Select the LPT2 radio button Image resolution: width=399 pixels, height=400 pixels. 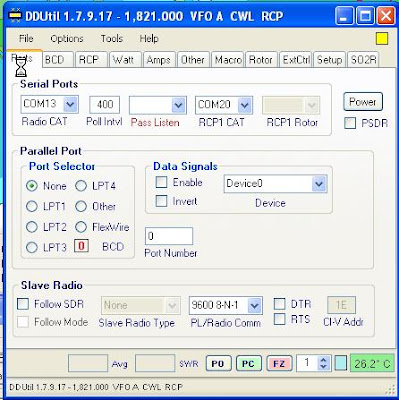click(32, 227)
